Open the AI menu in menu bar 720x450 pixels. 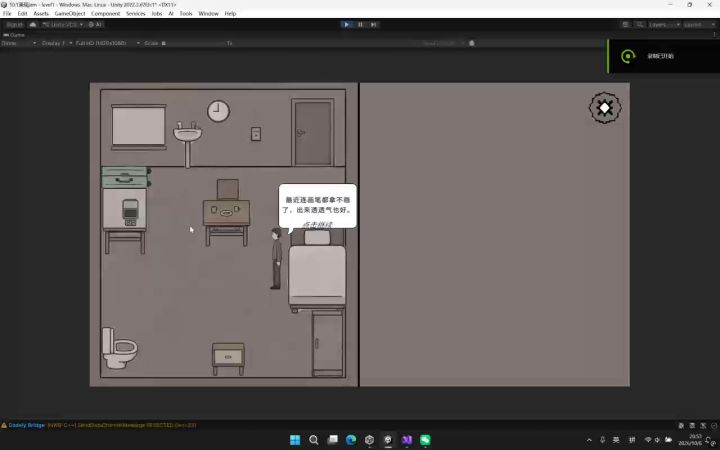pyautogui.click(x=171, y=13)
